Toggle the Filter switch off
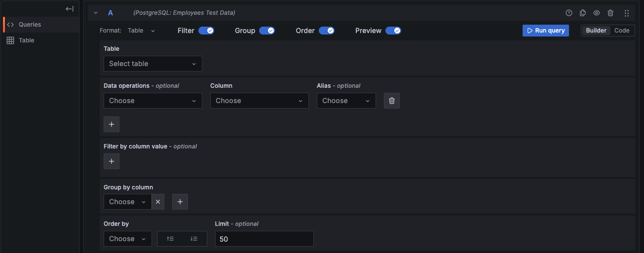Viewport: 644px width, 253px height. (x=206, y=31)
